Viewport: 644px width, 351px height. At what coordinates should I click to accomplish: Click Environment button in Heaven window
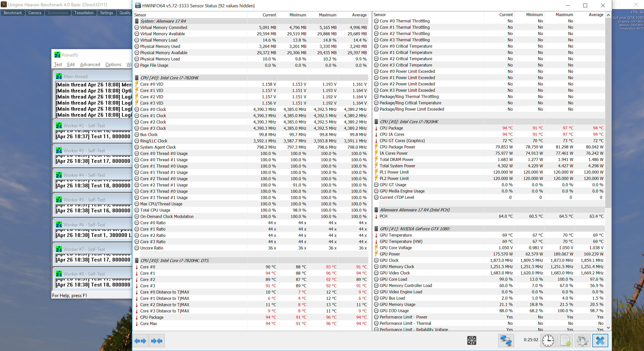[58, 13]
